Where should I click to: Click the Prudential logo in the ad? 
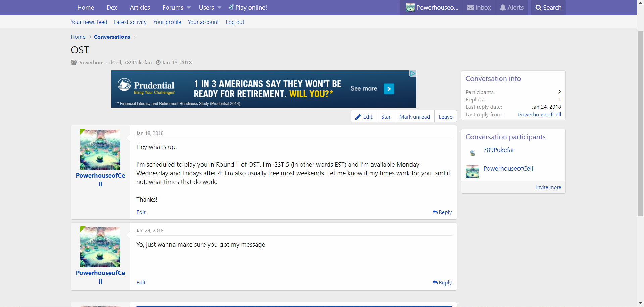click(146, 87)
